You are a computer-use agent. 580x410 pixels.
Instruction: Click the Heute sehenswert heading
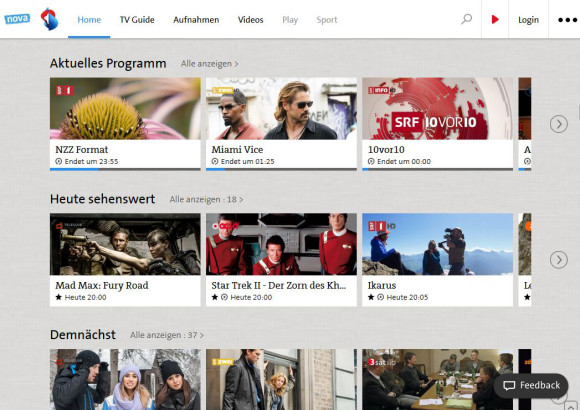click(102, 199)
